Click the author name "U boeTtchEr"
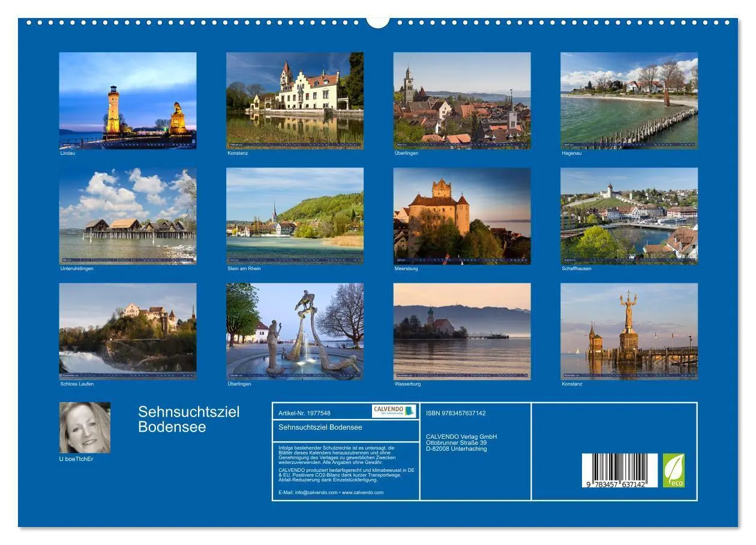 pyautogui.click(x=76, y=459)
